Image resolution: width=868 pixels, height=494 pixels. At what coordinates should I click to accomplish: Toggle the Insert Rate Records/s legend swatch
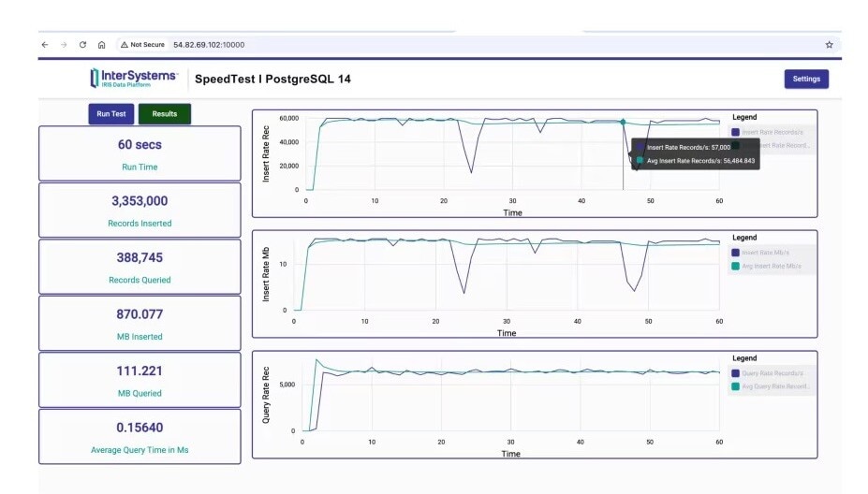point(735,132)
